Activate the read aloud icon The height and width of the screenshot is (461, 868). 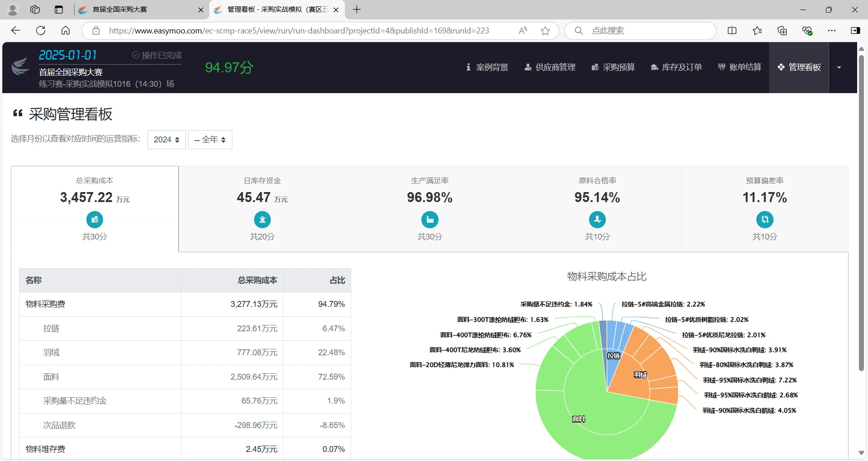(523, 31)
